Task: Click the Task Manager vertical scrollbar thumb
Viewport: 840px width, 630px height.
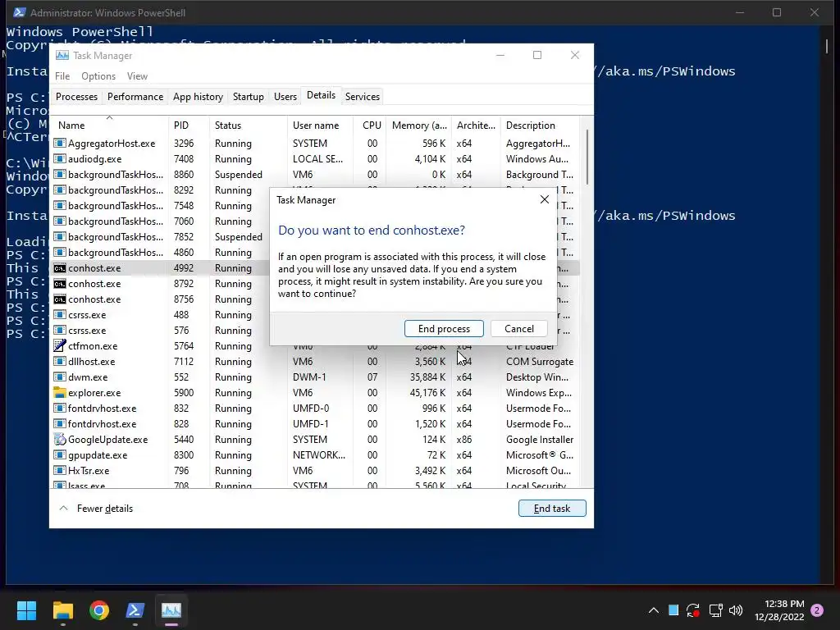Action: pyautogui.click(x=587, y=157)
